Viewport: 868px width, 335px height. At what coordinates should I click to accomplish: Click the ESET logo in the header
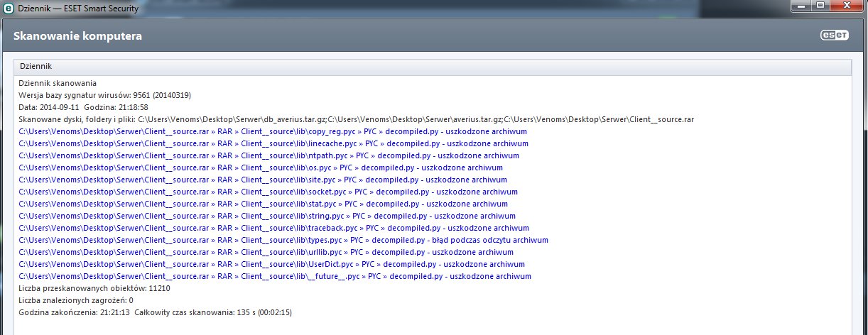click(x=835, y=35)
